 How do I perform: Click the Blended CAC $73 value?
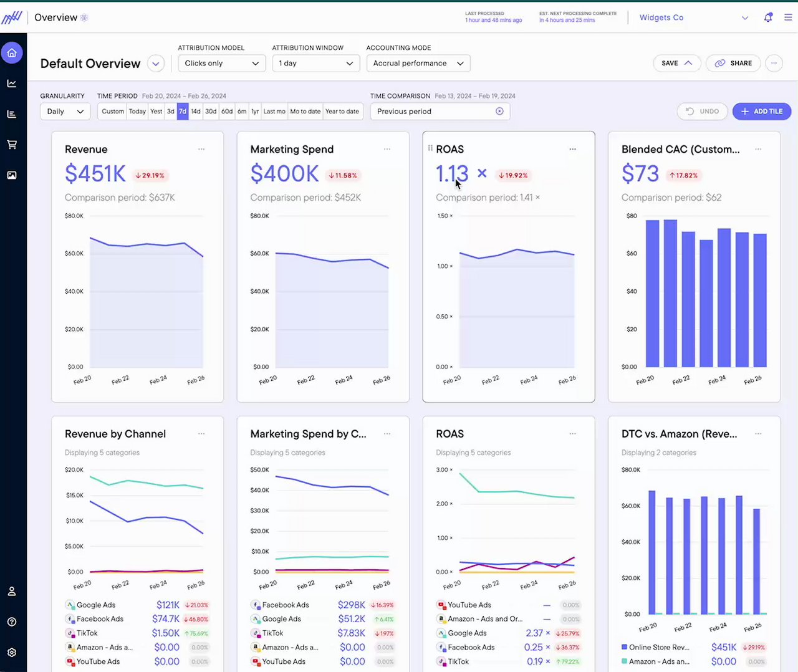click(640, 174)
